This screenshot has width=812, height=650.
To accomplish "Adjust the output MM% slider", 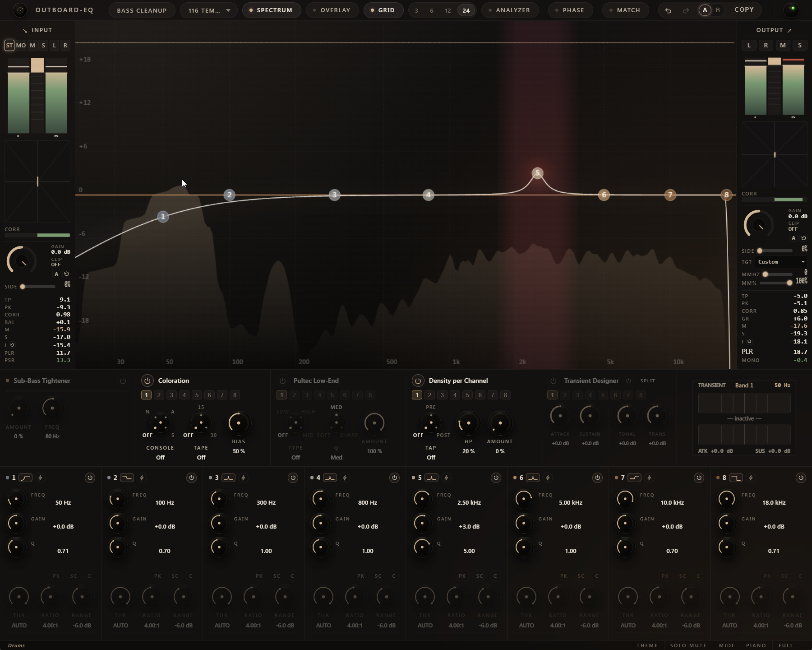I will coord(776,283).
